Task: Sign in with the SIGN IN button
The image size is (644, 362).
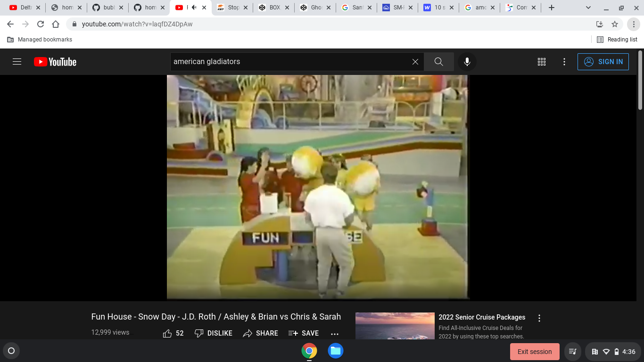Action: pyautogui.click(x=603, y=62)
